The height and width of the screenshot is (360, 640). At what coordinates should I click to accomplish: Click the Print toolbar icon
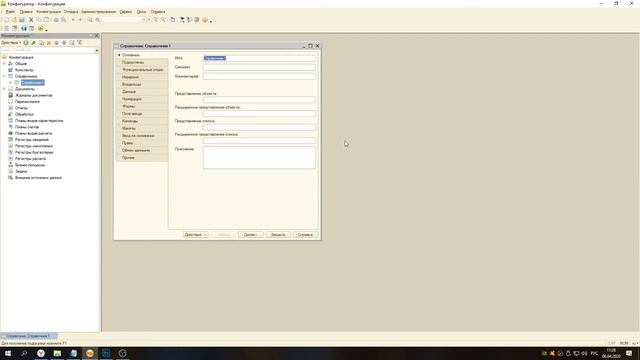point(56,20)
